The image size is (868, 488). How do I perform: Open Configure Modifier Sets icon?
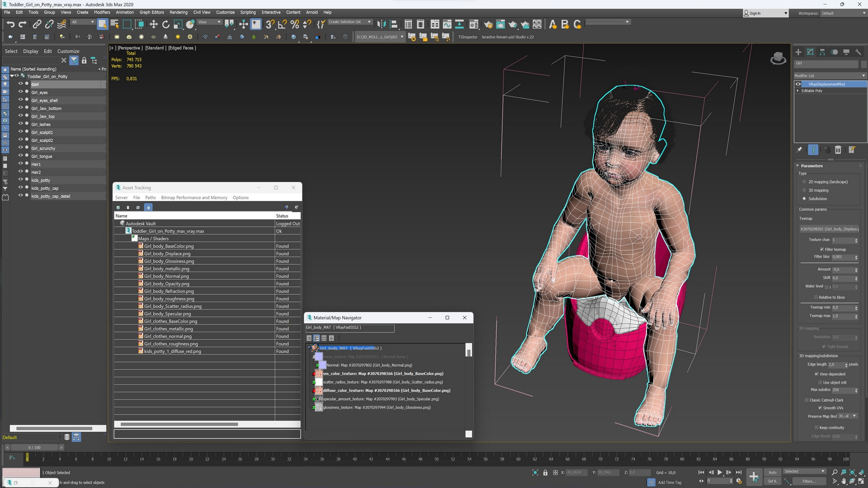[852, 150]
